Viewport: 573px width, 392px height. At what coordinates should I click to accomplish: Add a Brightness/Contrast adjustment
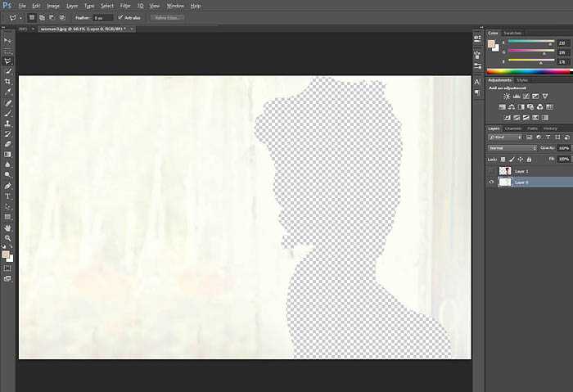507,96
